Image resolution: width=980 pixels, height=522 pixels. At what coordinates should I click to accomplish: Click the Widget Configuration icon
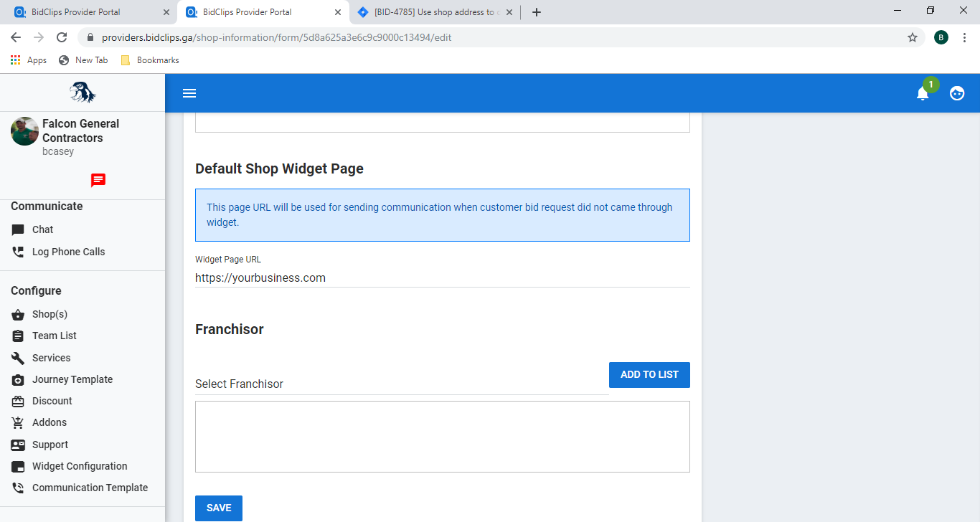[18, 467]
